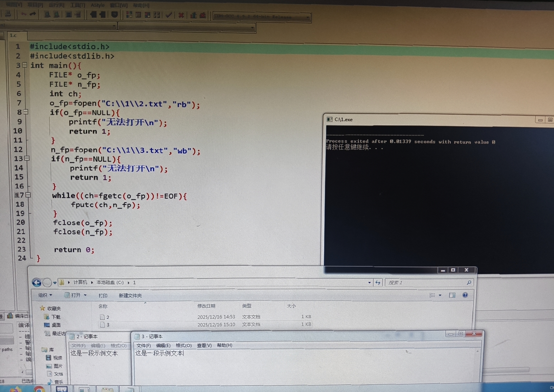Click delete profiling information icon

[203, 15]
